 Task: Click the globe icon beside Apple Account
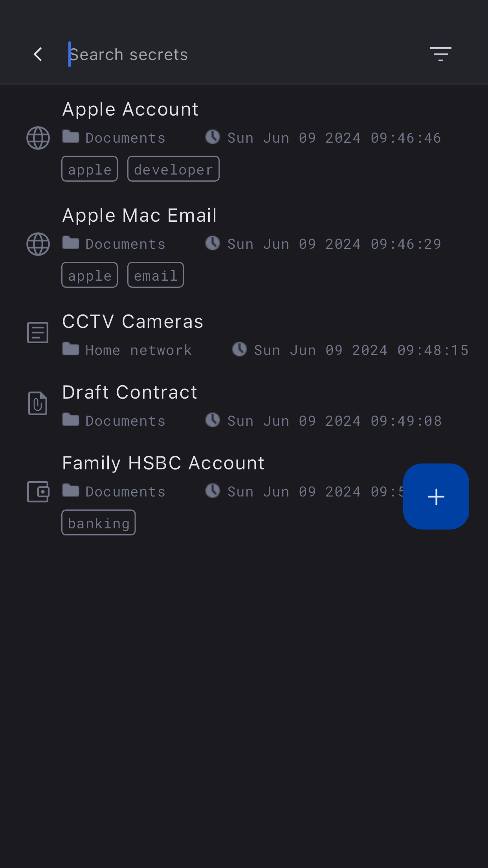click(x=38, y=138)
